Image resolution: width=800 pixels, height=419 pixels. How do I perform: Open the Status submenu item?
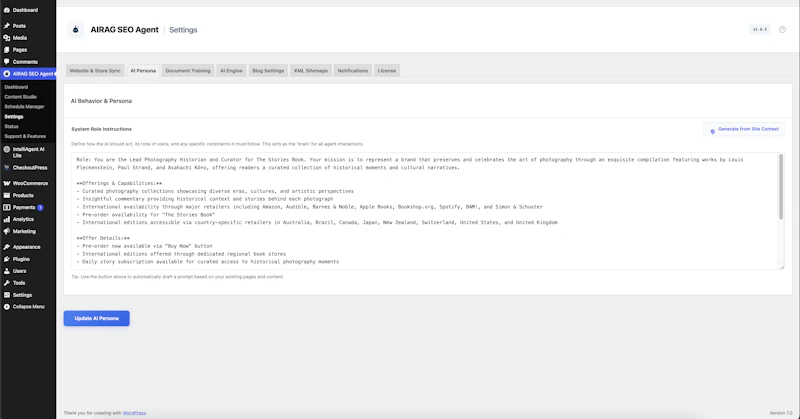11,127
